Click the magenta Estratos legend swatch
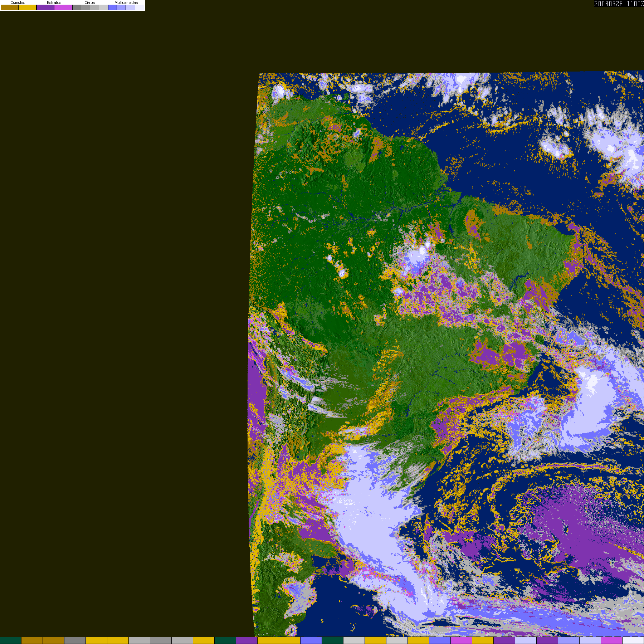The width and height of the screenshot is (644, 644). [63, 7]
